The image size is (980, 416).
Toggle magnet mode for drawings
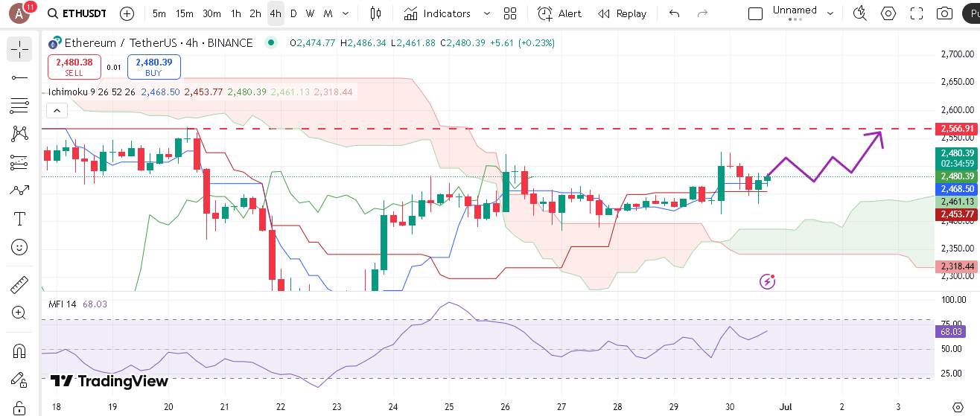coord(19,351)
